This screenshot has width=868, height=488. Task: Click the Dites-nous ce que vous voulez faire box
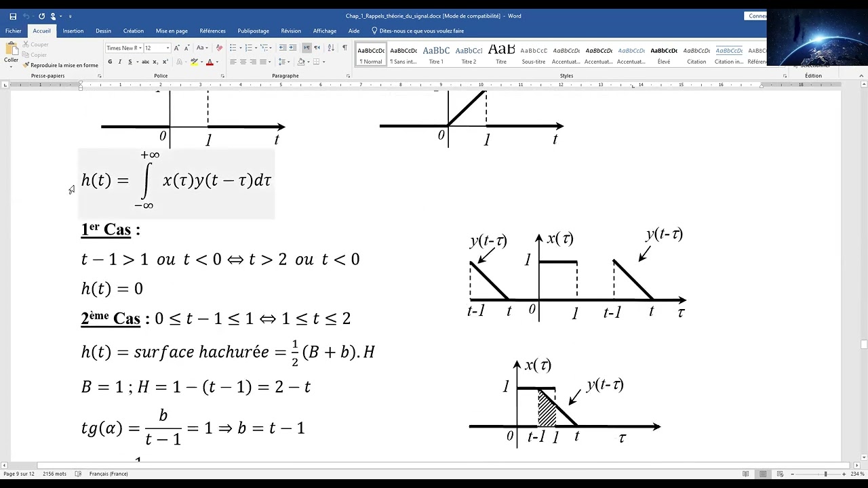(x=418, y=30)
